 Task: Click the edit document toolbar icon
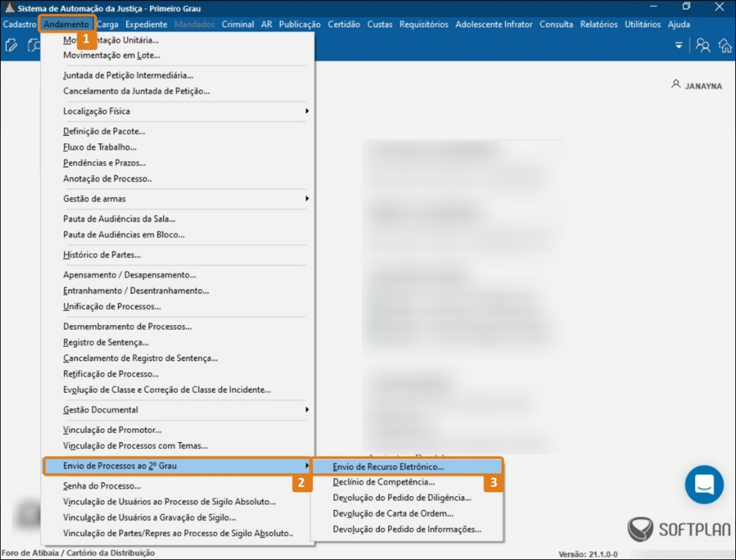(11, 45)
